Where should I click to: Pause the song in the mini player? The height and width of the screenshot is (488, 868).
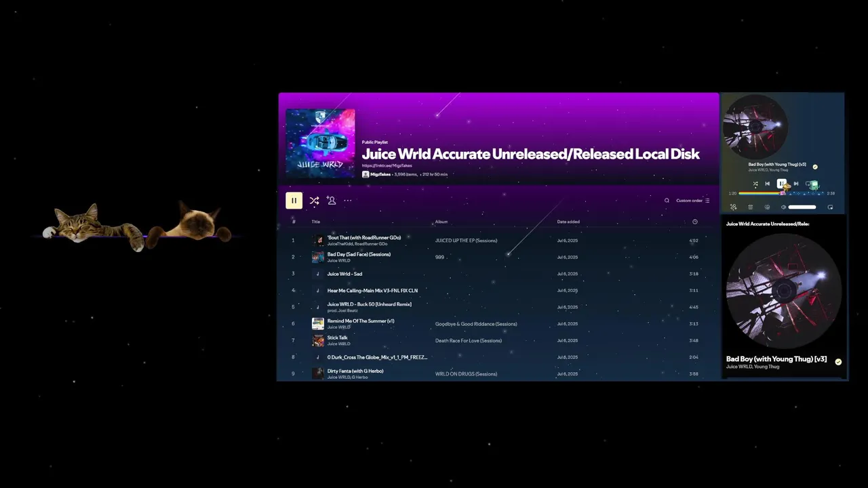pos(782,184)
